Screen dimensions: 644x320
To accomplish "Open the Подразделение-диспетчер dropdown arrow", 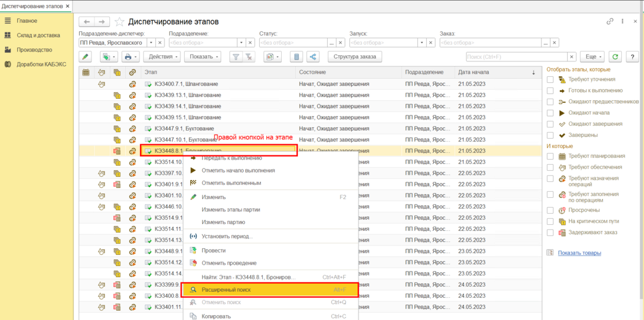I will (x=151, y=43).
